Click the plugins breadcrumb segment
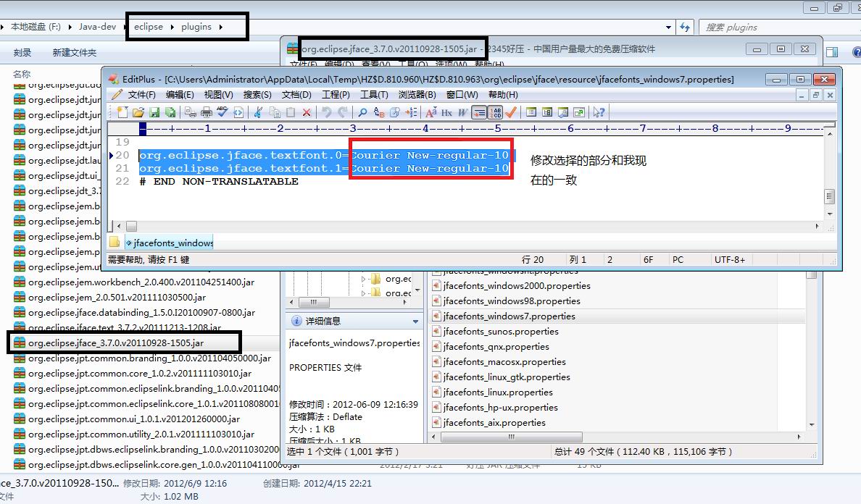Viewport: 861px width, 504px height. click(x=196, y=27)
